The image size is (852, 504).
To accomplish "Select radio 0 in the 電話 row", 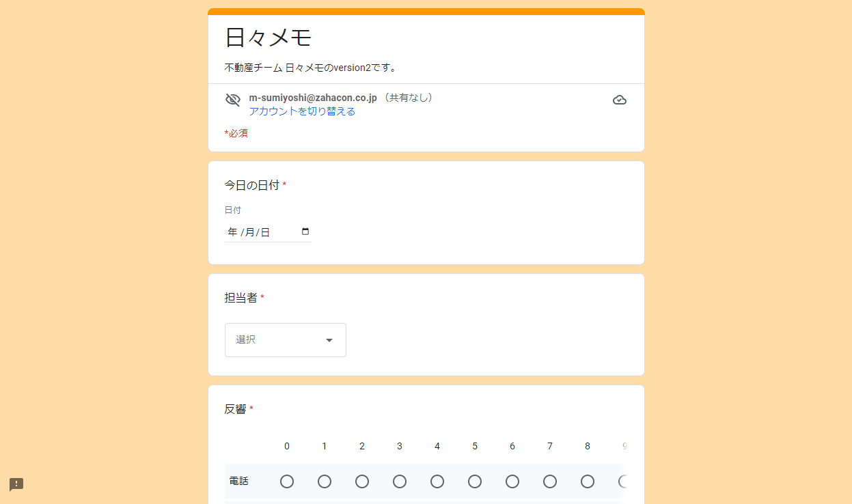I will tap(287, 481).
